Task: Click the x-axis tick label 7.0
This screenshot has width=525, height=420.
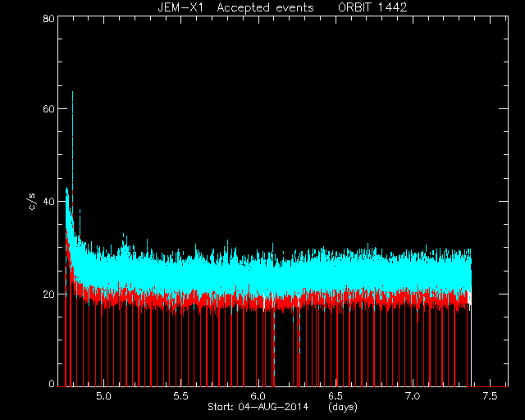Action: click(x=413, y=396)
